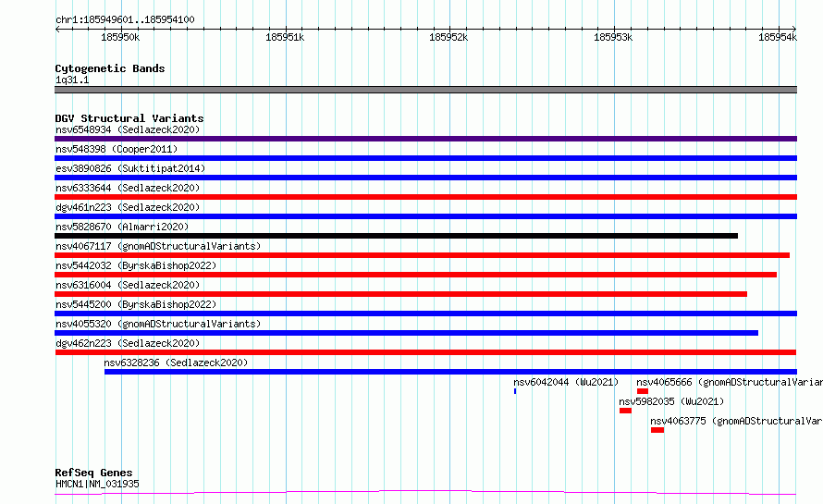Click the nsv4063775 gnomAD label text

[x=736, y=421]
